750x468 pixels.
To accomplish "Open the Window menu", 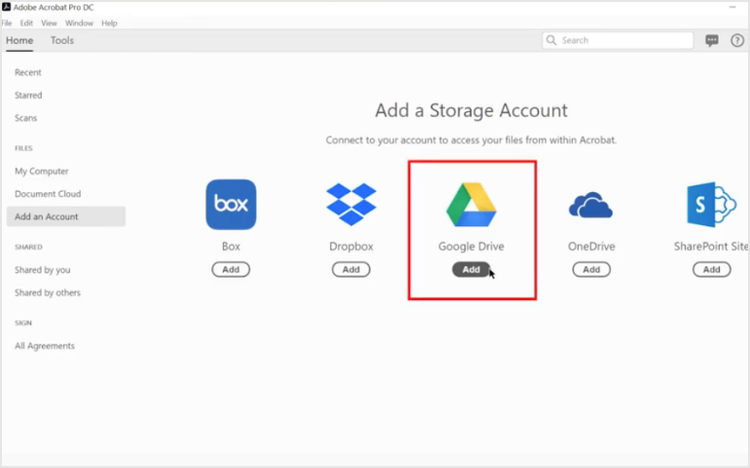I will (x=80, y=23).
